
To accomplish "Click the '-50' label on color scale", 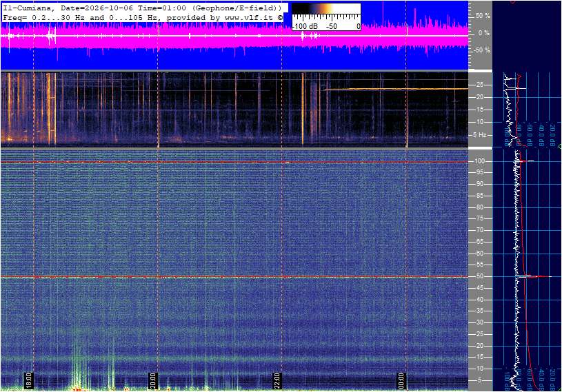I will coord(332,26).
